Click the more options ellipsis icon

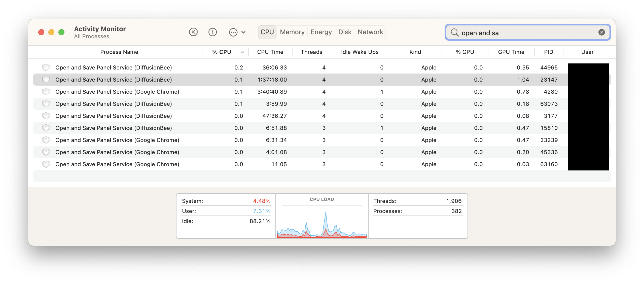coord(233,32)
